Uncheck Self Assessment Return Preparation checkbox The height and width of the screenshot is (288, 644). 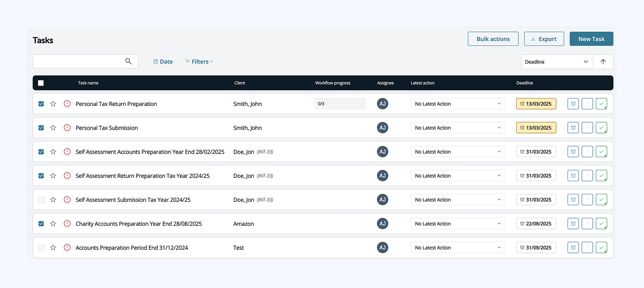point(41,176)
